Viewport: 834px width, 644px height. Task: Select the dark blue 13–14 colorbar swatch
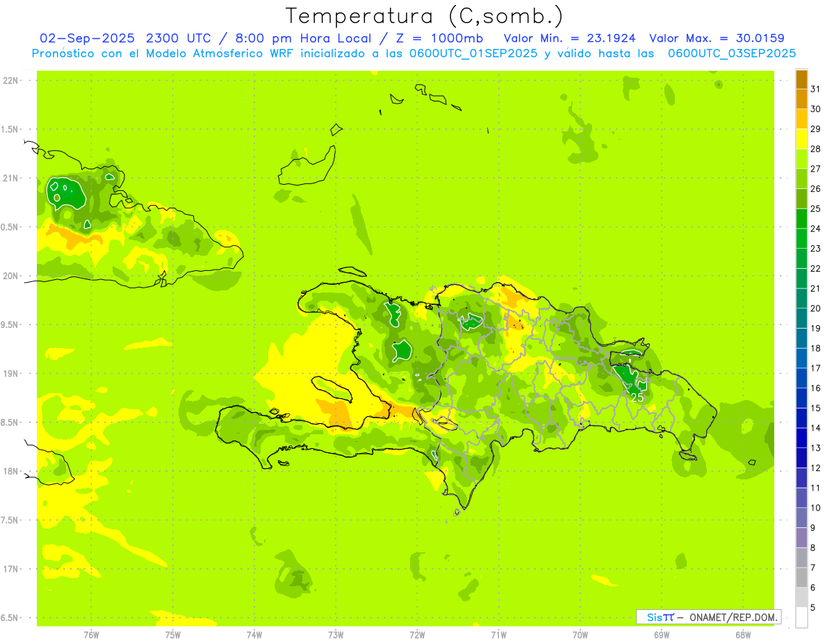(801, 438)
